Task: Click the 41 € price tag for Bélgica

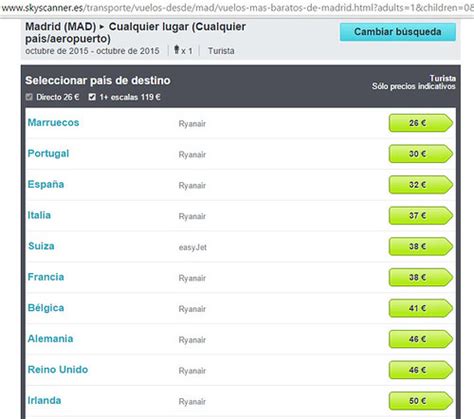Action: click(421, 308)
